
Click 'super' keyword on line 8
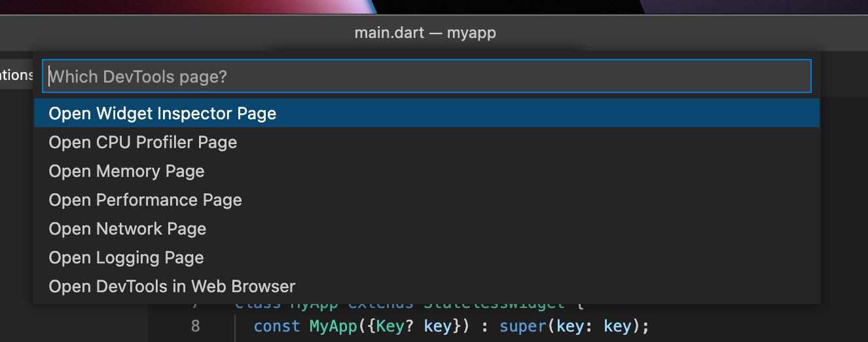coord(522,326)
